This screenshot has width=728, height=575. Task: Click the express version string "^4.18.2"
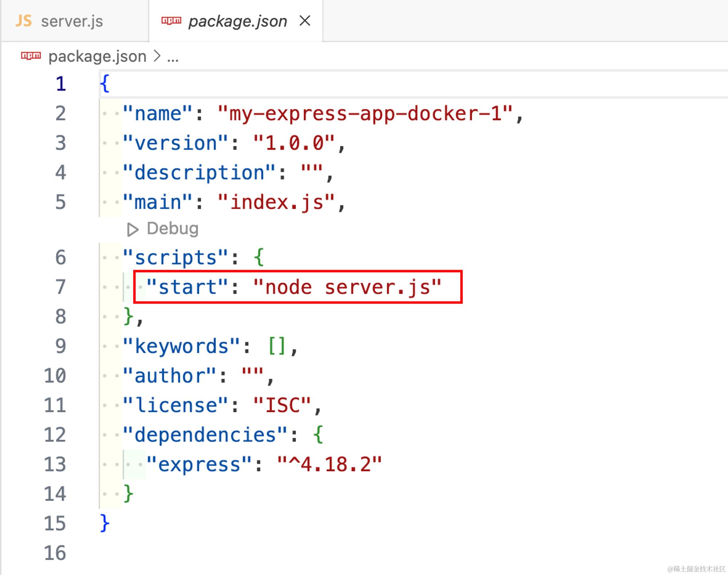coord(329,464)
